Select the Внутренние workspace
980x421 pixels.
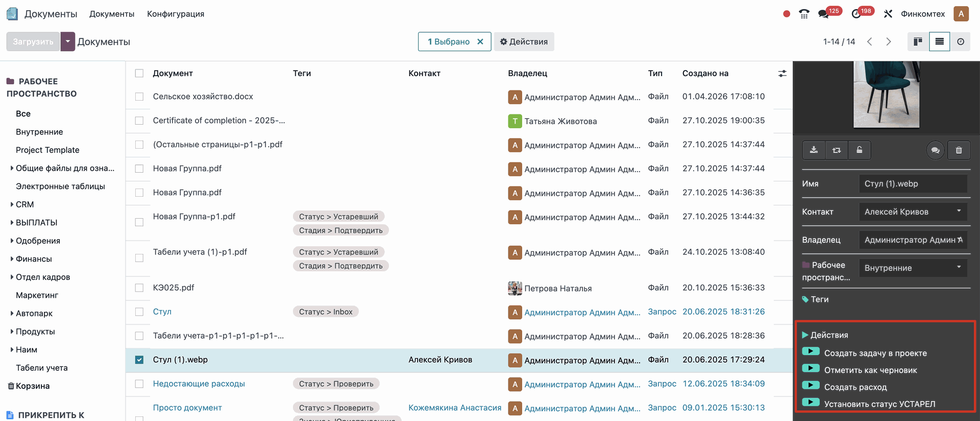click(x=39, y=132)
